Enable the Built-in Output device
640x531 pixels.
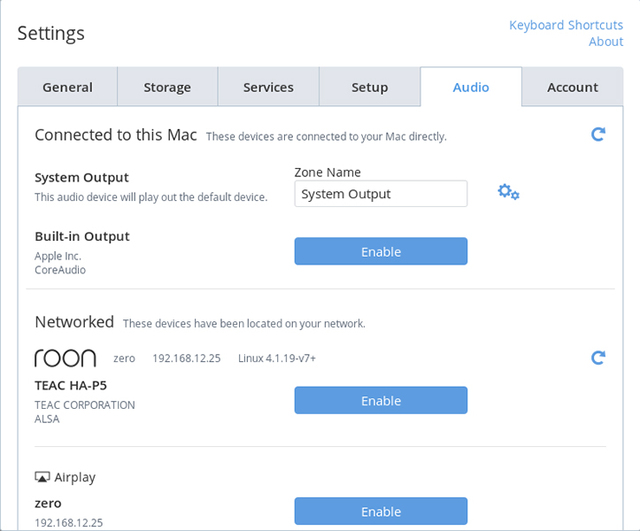(x=380, y=252)
